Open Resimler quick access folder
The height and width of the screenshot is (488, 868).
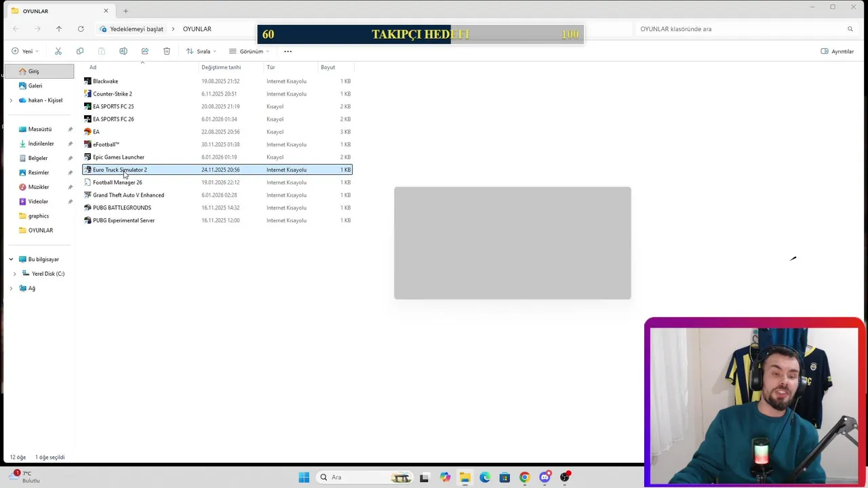tap(39, 173)
